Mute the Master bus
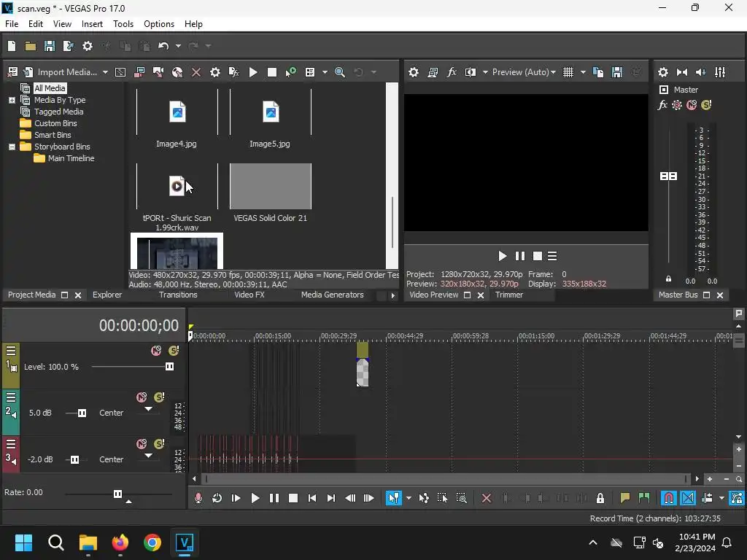Image resolution: width=747 pixels, height=560 pixels. [x=692, y=105]
